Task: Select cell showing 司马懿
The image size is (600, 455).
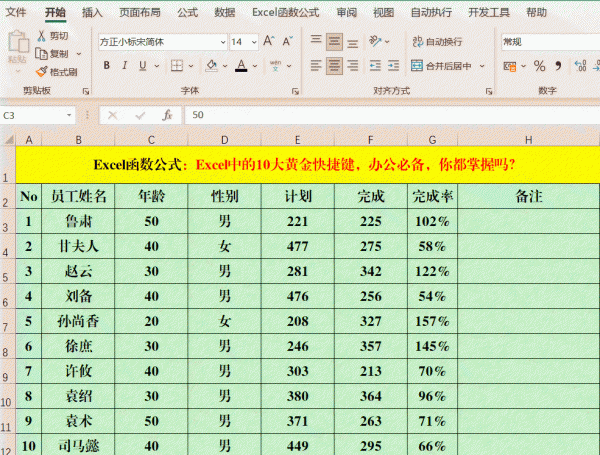Action: [78, 445]
